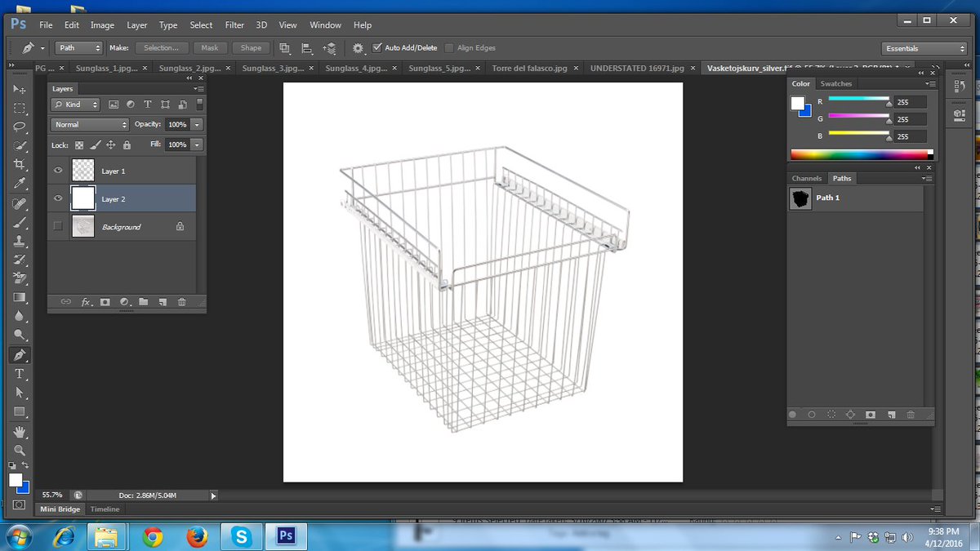The image size is (980, 551).
Task: Load path as selection in Paths panel
Action: pyautogui.click(x=831, y=415)
